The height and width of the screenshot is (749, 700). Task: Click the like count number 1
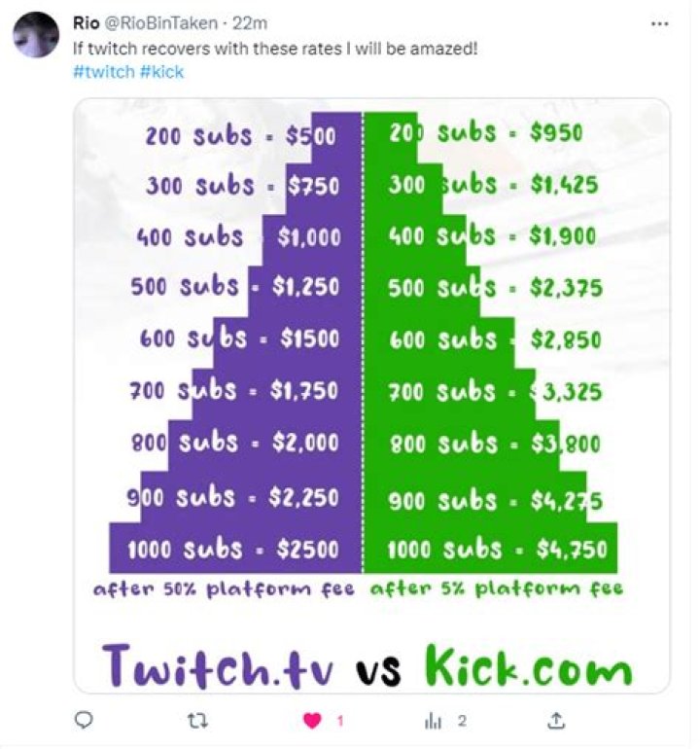(x=340, y=721)
